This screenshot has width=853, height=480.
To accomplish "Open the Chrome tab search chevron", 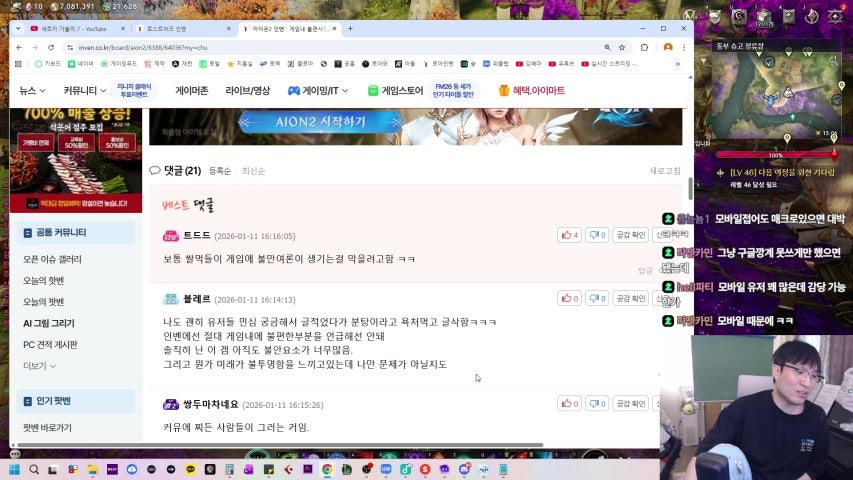I will (18, 28).
